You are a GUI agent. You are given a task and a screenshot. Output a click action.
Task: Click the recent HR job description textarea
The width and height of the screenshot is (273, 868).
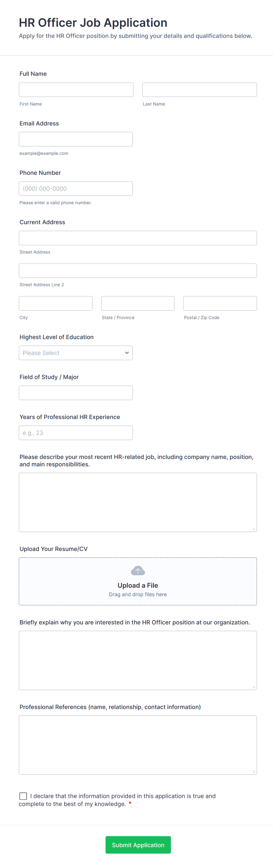click(138, 502)
